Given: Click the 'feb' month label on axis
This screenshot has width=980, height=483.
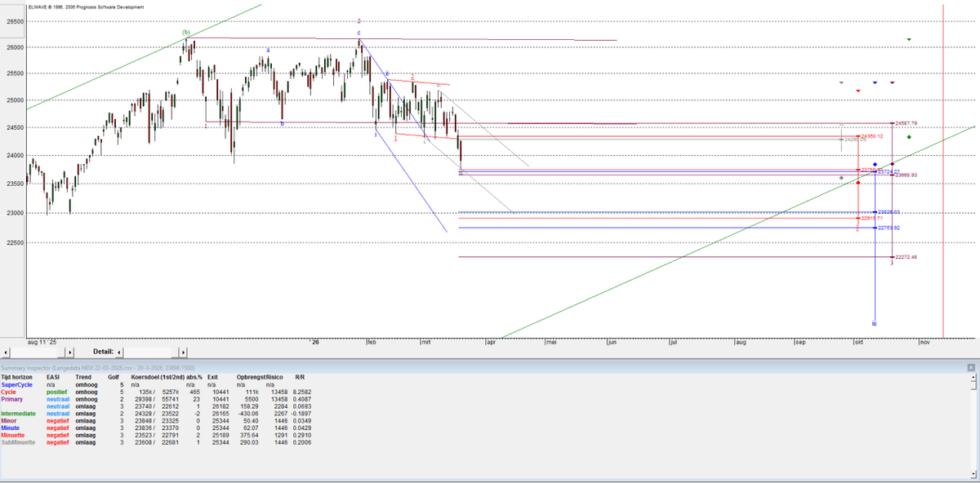Looking at the screenshot, I should click(x=372, y=343).
